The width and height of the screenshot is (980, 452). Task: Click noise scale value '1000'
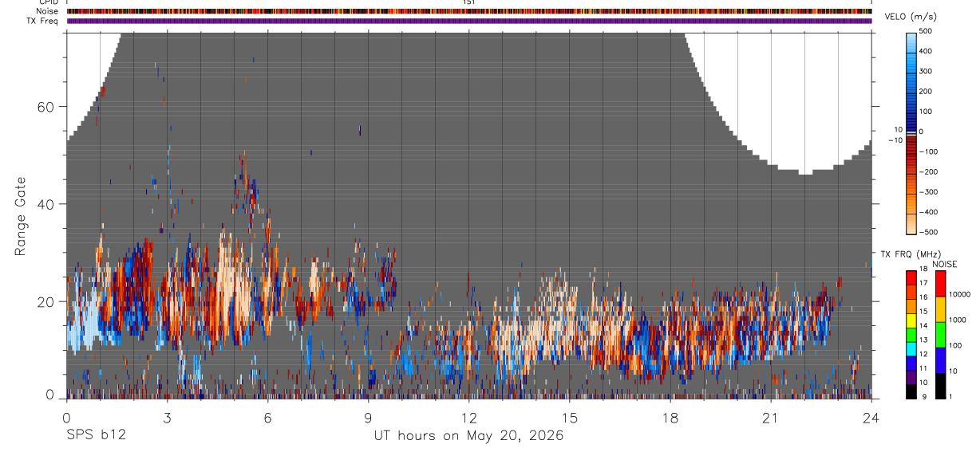point(959,320)
